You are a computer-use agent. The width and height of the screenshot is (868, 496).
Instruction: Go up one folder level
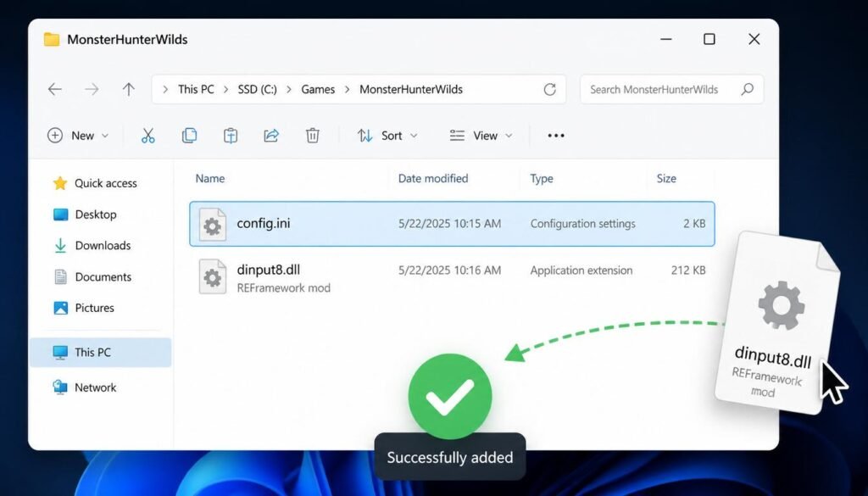(x=129, y=89)
